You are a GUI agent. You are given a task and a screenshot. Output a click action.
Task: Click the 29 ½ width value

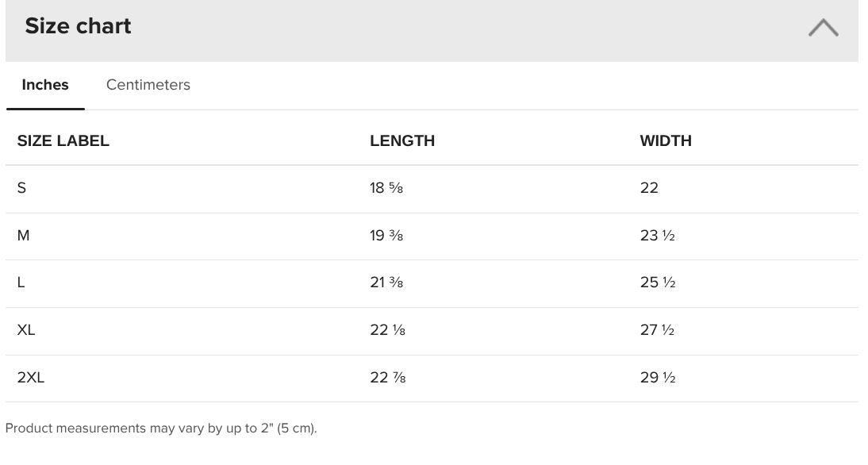pyautogui.click(x=658, y=378)
